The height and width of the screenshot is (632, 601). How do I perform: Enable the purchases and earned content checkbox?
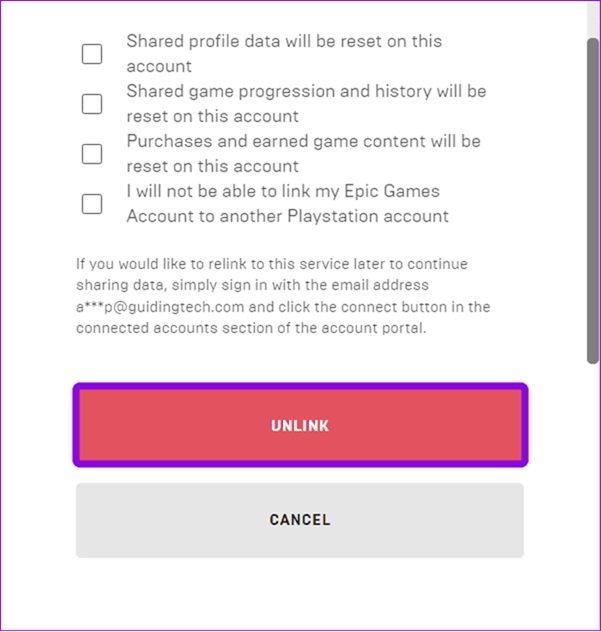pyautogui.click(x=92, y=154)
